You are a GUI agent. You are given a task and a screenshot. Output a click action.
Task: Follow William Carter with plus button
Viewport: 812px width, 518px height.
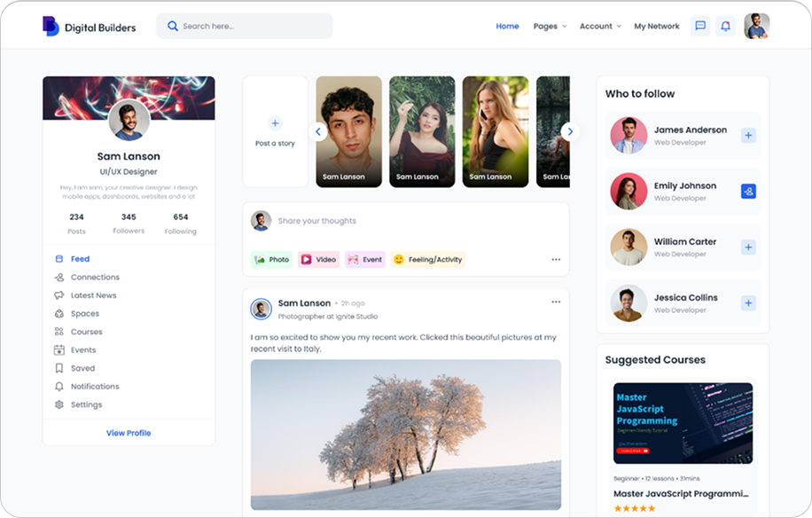pyautogui.click(x=748, y=247)
